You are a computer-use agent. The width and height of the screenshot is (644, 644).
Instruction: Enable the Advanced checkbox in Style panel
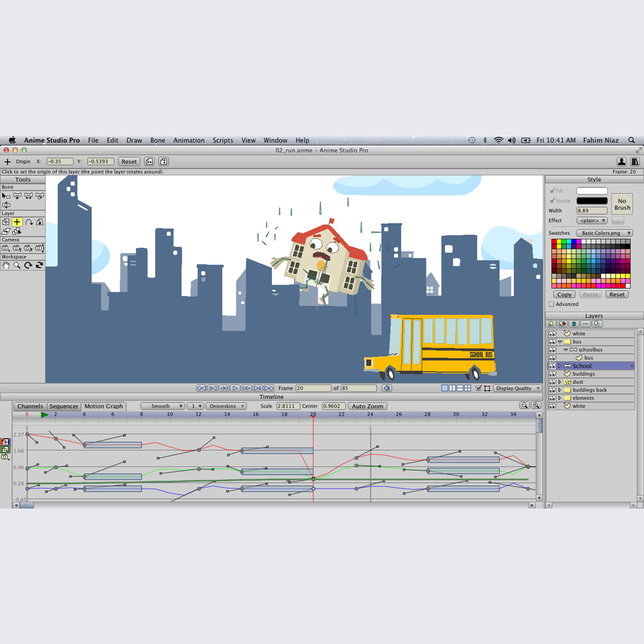[552, 305]
